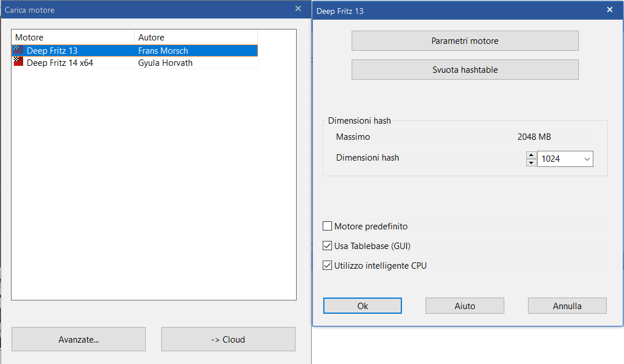Image resolution: width=624 pixels, height=364 pixels.
Task: Click the 2048 MB Massimo value
Action: (534, 137)
